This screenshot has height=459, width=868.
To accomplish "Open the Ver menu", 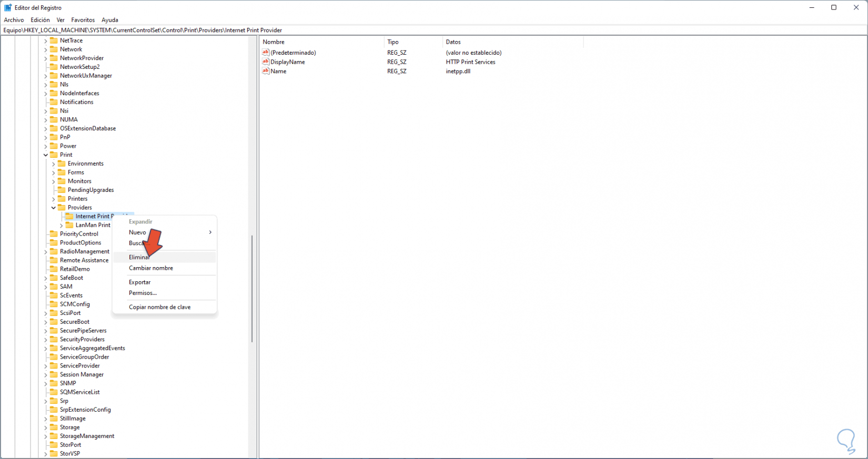I will pos(60,20).
